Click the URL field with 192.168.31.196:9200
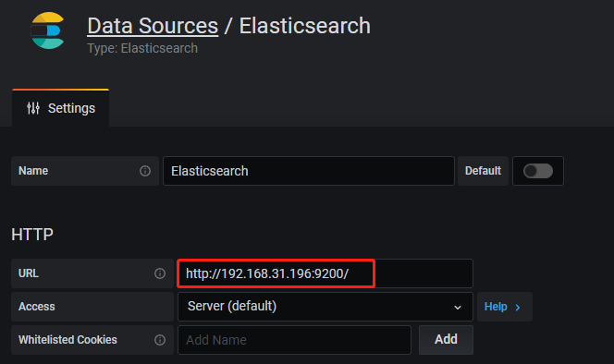Image resolution: width=614 pixels, height=364 pixels. 325,273
